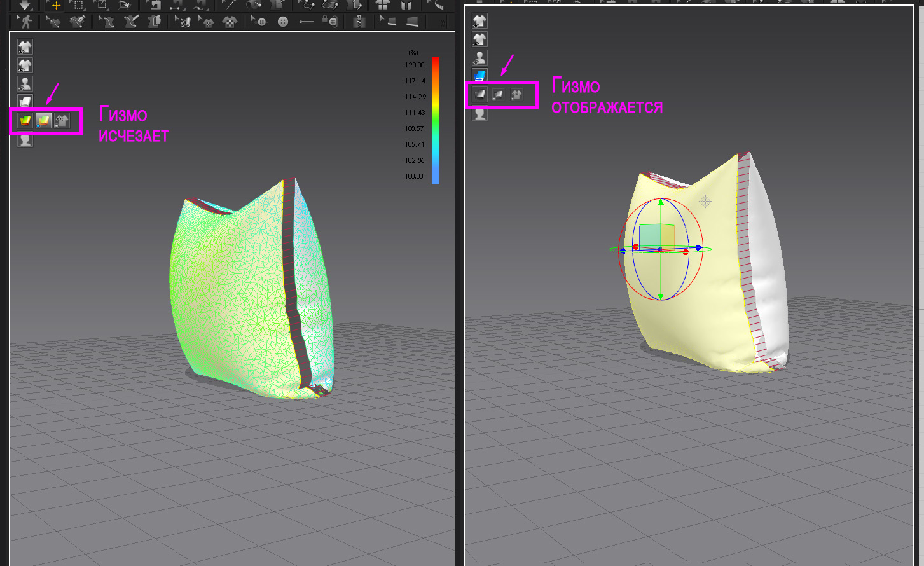The width and height of the screenshot is (924, 566).
Task: Choose the gray panel tool with arrow cursor
Action: (389, 22)
